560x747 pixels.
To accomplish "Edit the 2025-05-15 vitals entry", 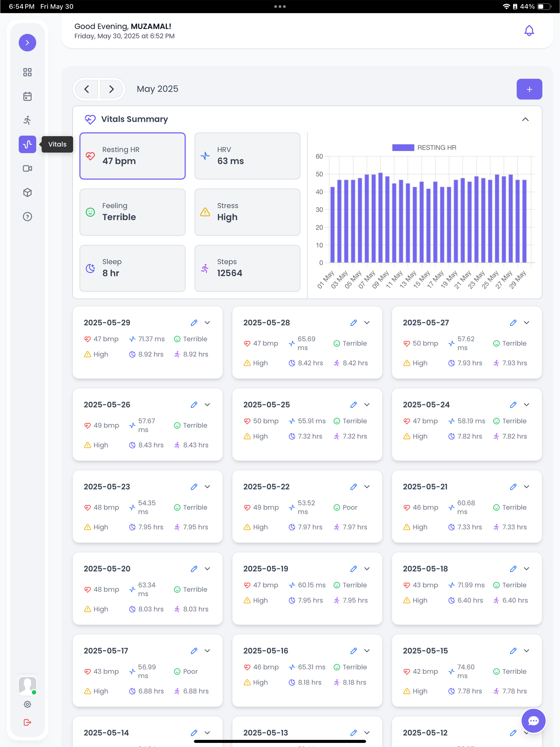I will coord(513,651).
